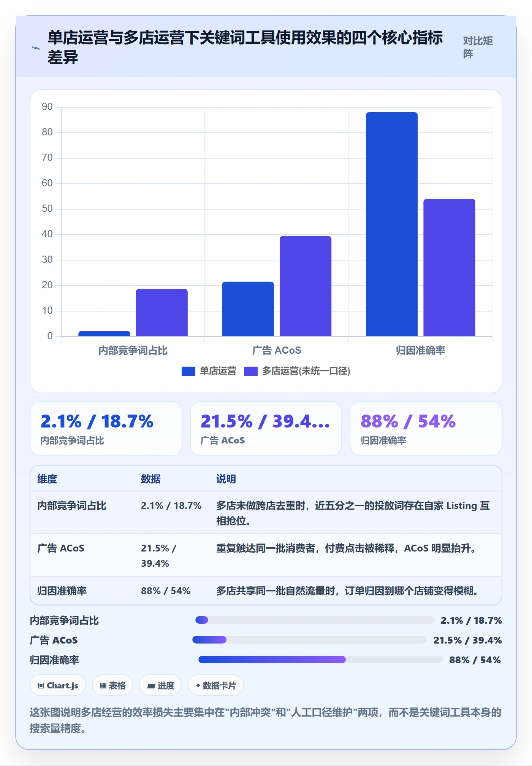Click the footer summary text starting 这张图说明
The height and width of the screenshot is (766, 532).
tap(266, 720)
